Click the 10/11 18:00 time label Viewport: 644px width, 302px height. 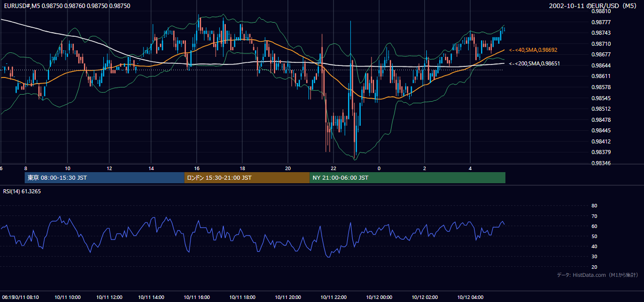[242, 297]
